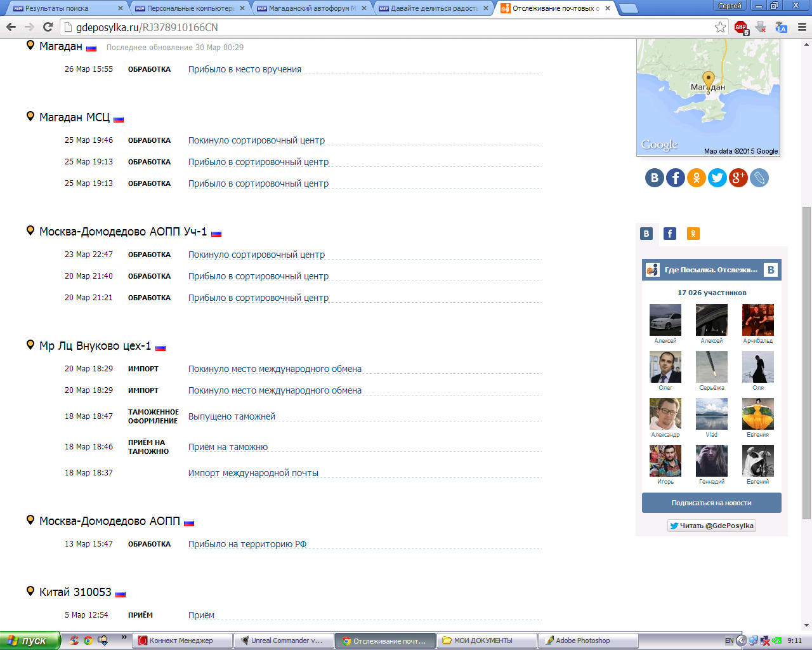Switch to the Facebook widget tab
812x650 pixels.
click(x=670, y=234)
